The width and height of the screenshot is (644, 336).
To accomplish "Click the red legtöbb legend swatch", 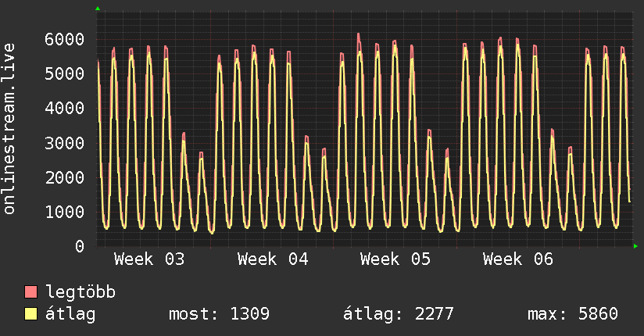I will coord(31,292).
